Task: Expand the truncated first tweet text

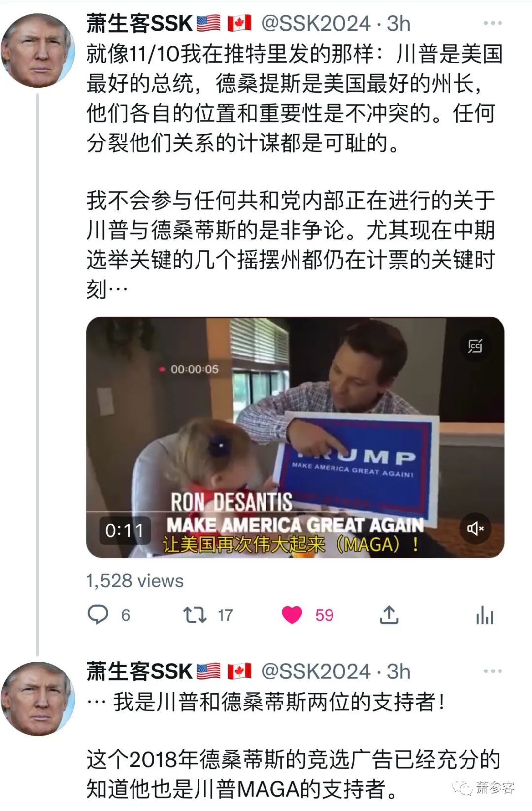Action: click(x=118, y=289)
